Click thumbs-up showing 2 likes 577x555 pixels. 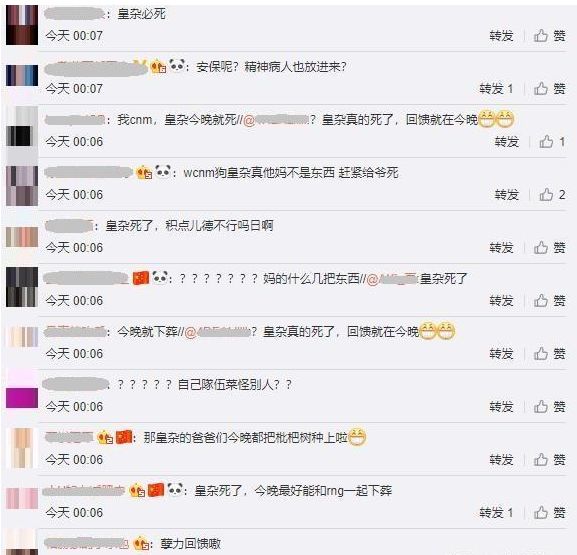point(552,195)
